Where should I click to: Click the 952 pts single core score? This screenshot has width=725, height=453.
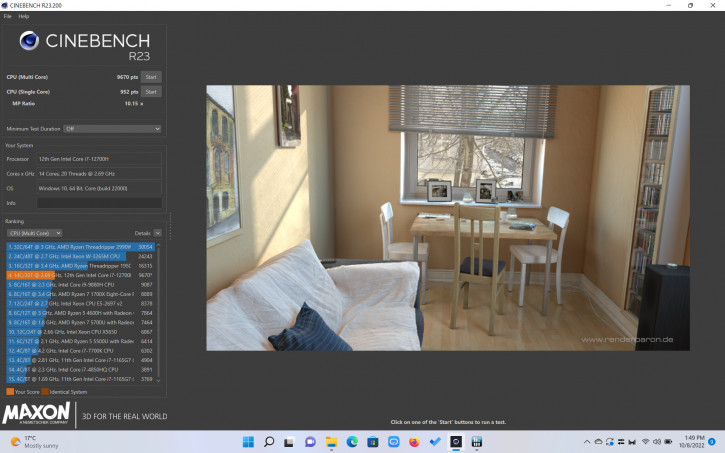tap(129, 92)
